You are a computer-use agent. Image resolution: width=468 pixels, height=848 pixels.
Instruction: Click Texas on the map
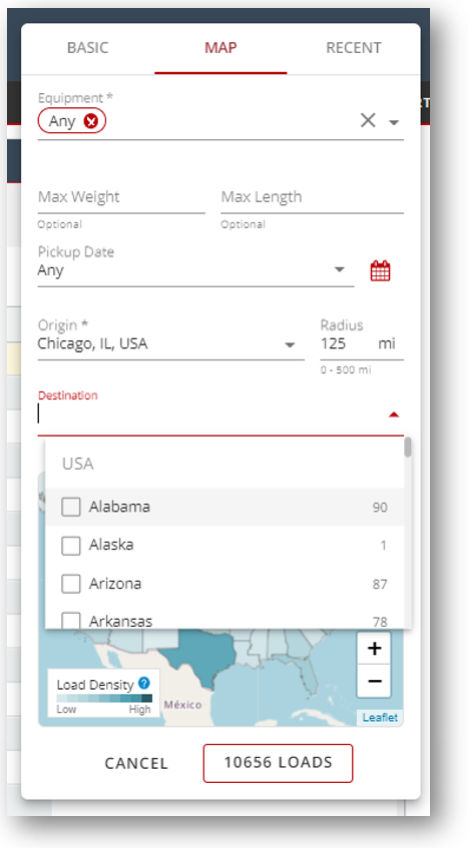201,656
